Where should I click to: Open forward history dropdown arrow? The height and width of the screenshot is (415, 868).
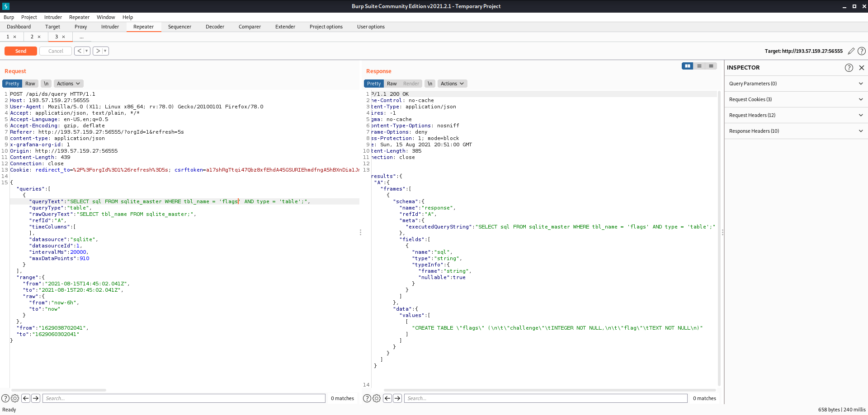[x=105, y=51]
